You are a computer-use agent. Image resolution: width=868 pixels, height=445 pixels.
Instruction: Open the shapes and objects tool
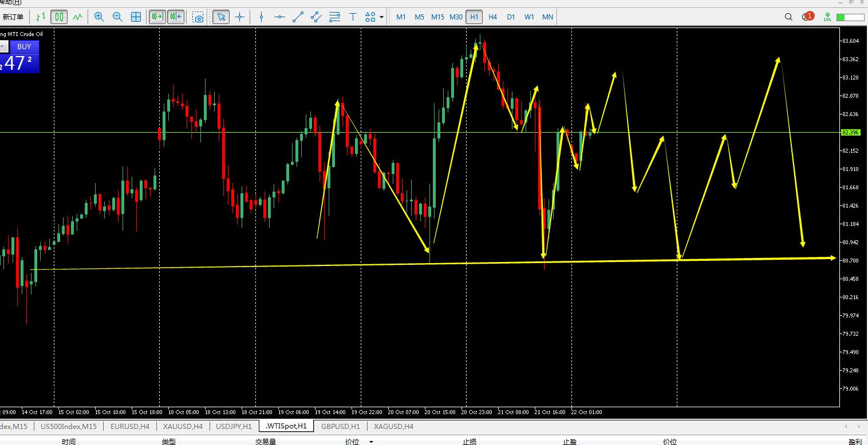tap(370, 17)
